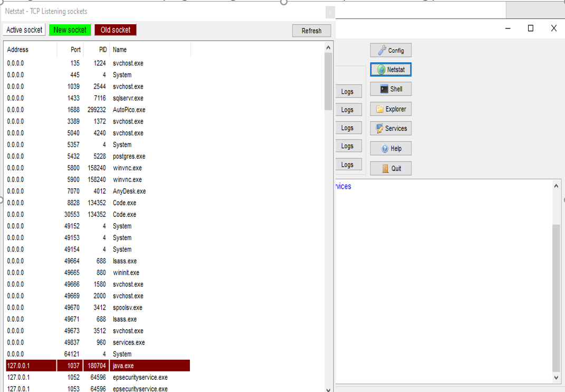
Task: Open the Shell terminal icon button
Action: pyautogui.click(x=390, y=89)
